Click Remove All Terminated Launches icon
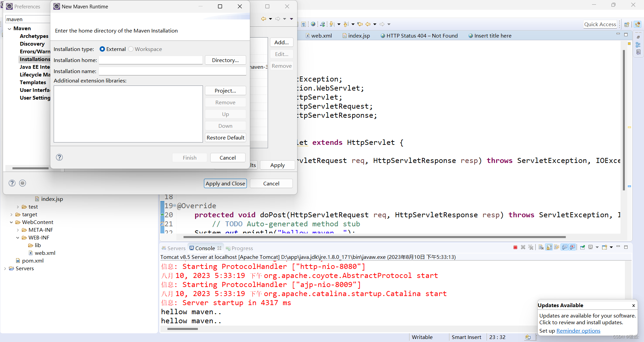This screenshot has height=342, width=644. coord(531,247)
